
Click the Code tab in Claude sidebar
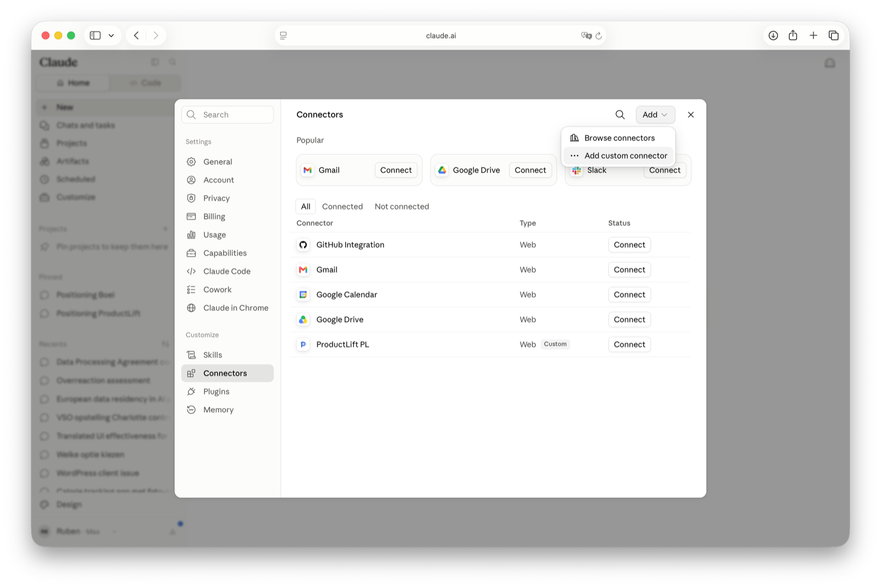point(145,83)
